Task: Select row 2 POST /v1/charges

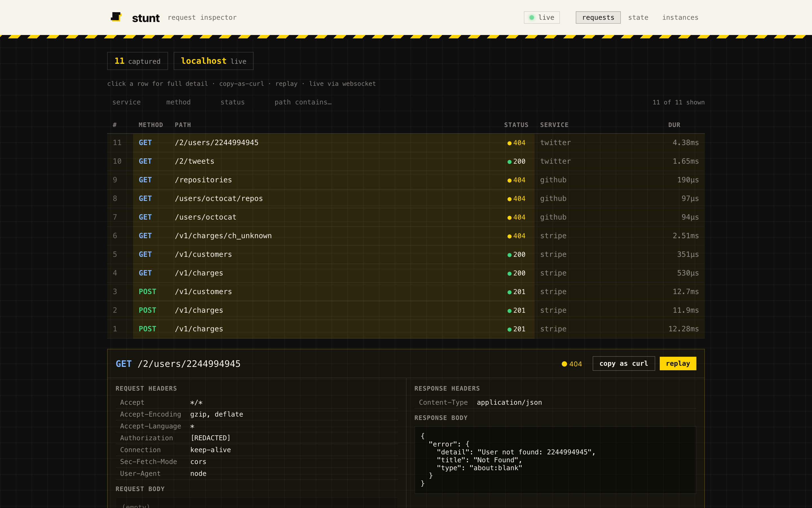Action: (406, 310)
